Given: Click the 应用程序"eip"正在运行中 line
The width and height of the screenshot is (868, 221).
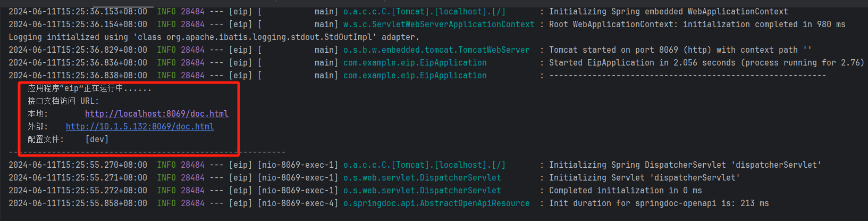Looking at the screenshot, I should tap(89, 88).
